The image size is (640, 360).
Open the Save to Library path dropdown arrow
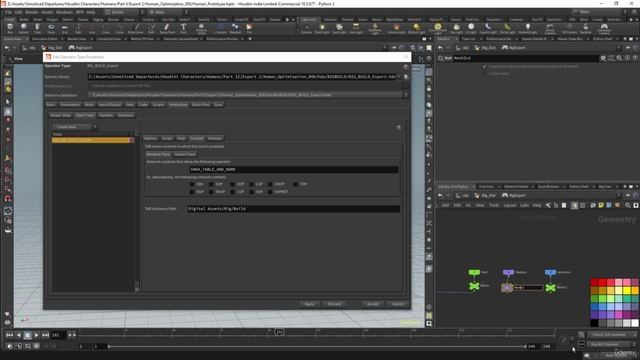(399, 77)
